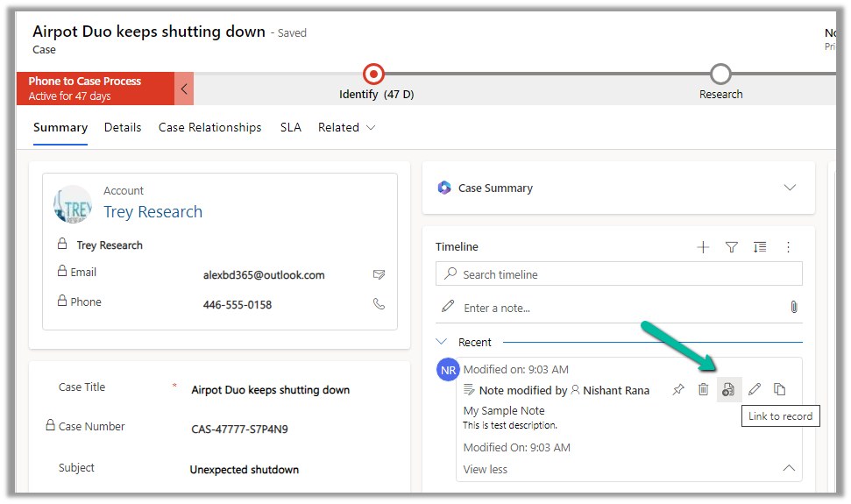Click the Search timeline input field
The image size is (851, 504).
click(619, 274)
